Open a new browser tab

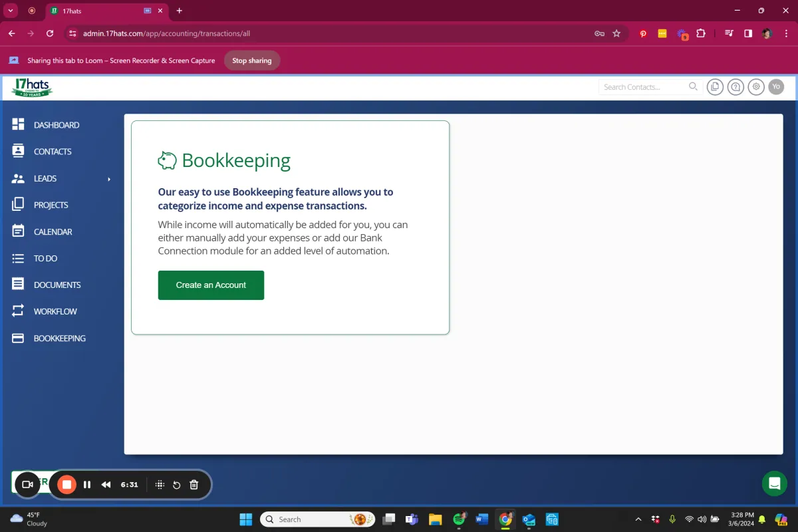pos(179,11)
